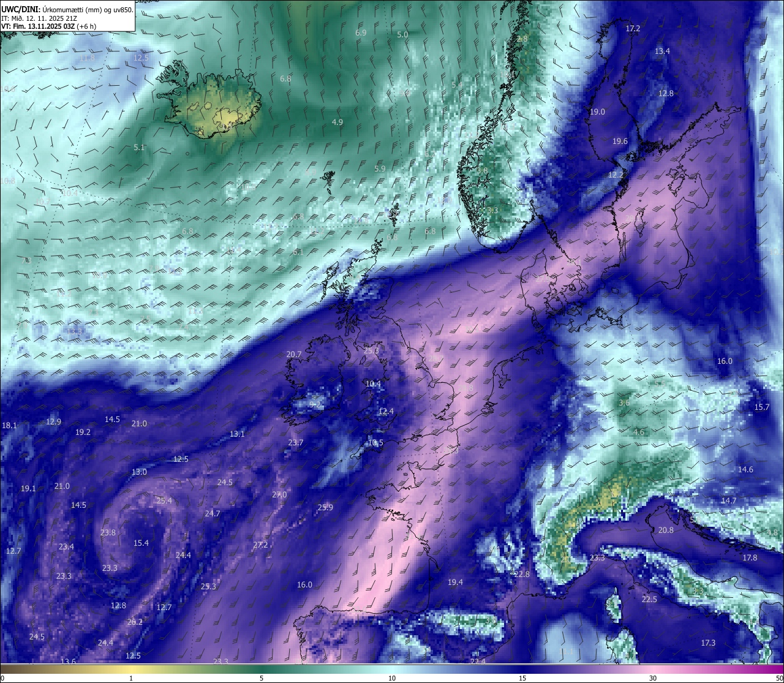Click the map value '23.4'

(66, 547)
